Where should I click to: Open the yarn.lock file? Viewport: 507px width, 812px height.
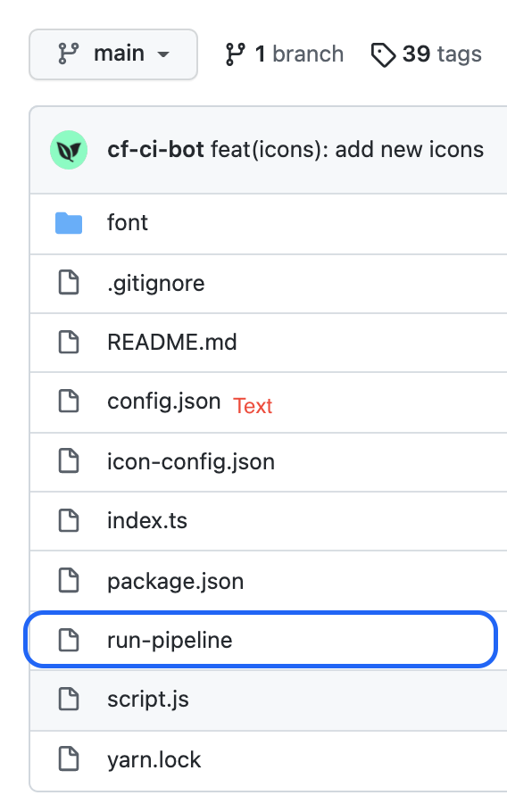[154, 759]
